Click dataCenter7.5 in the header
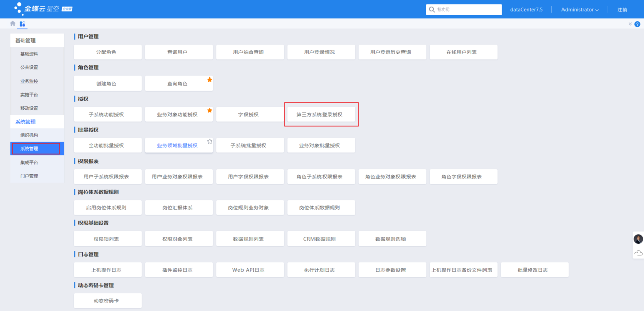The height and width of the screenshot is (311, 644). (x=526, y=10)
